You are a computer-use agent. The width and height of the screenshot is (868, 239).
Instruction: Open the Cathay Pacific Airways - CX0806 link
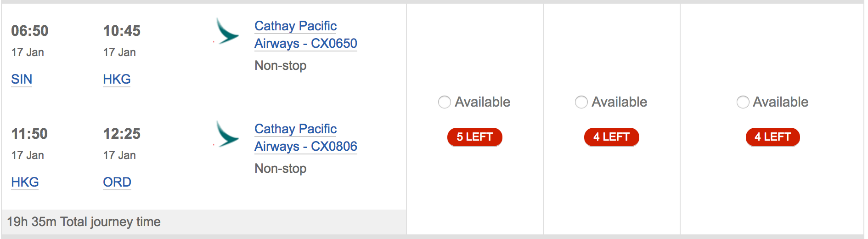tap(306, 138)
